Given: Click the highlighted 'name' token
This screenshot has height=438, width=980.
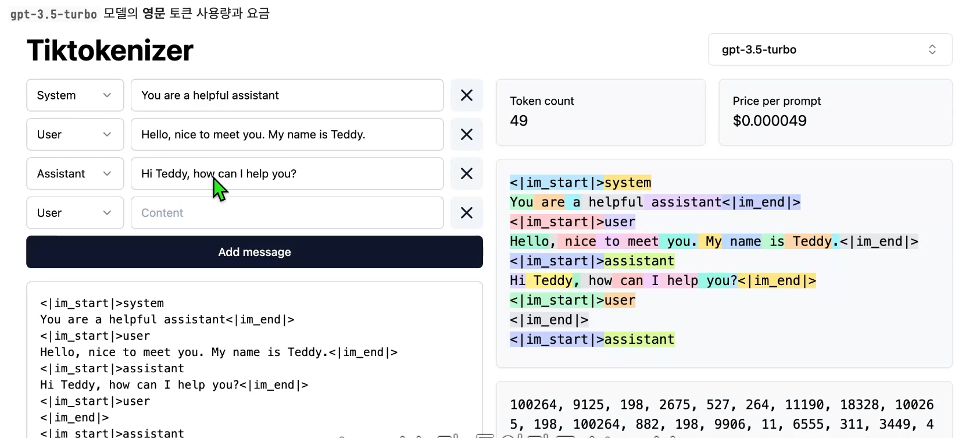Looking at the screenshot, I should pos(742,241).
